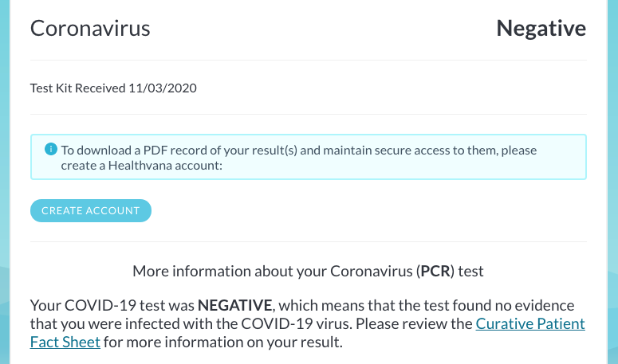Viewport: 618px width, 364px height.
Task: Click the underlined Fact Sheet link
Action: [x=65, y=342]
